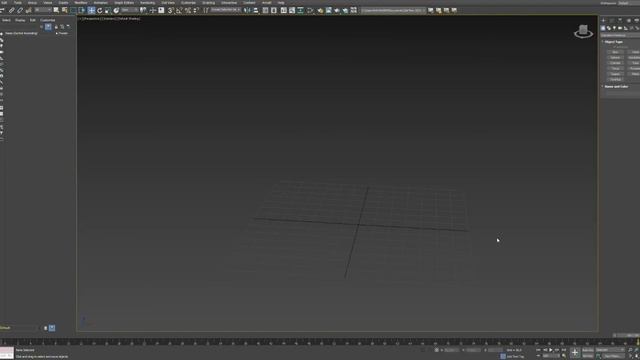Click the Perspective viewport label
This screenshot has height=360, width=640.
point(91,19)
